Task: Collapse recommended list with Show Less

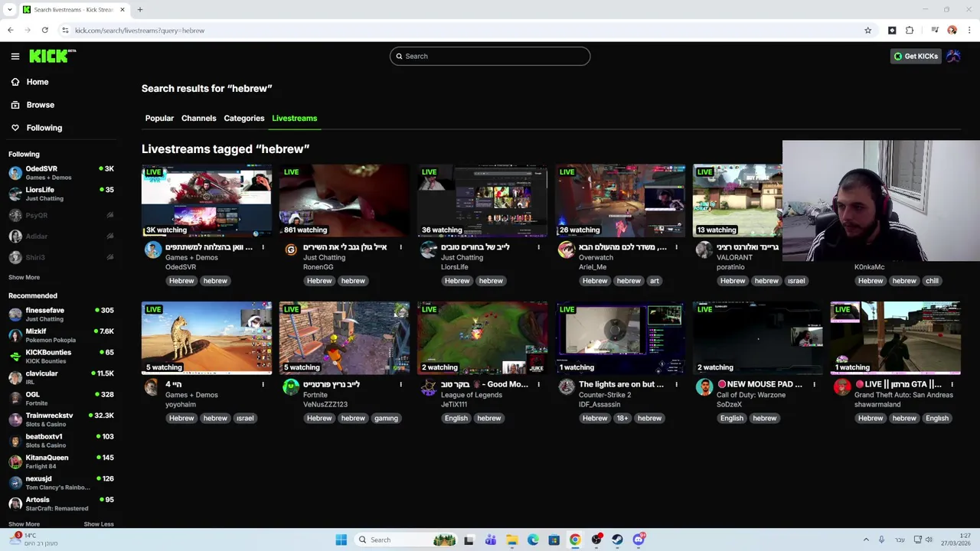Action: click(x=99, y=524)
